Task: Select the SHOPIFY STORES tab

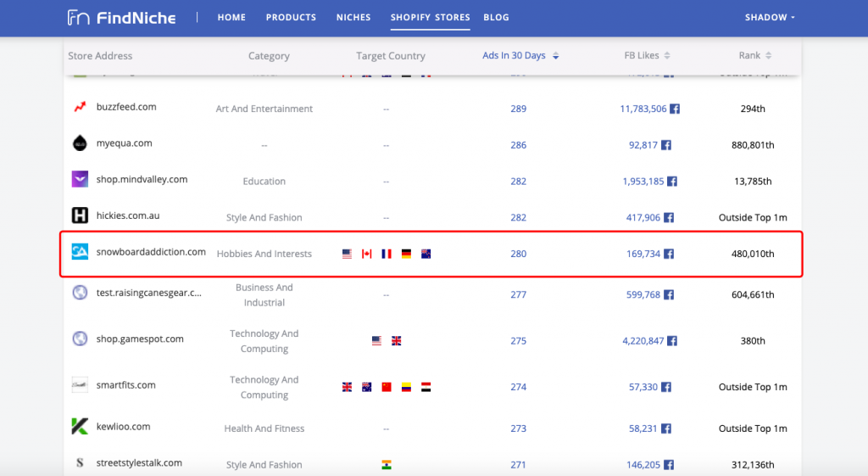Action: (x=430, y=17)
